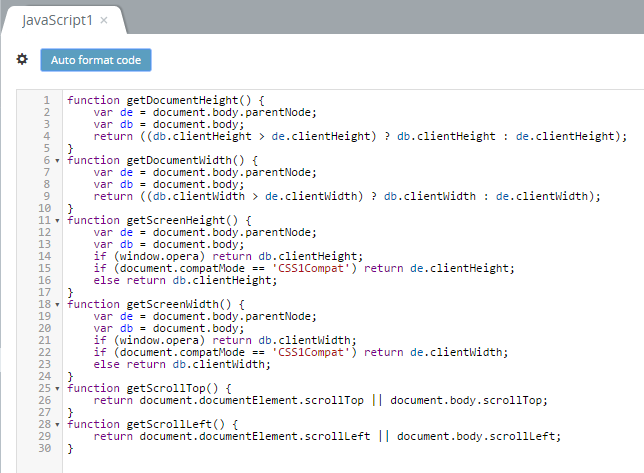Click the 'CSS1Compat' string on line 22

[x=311, y=352]
